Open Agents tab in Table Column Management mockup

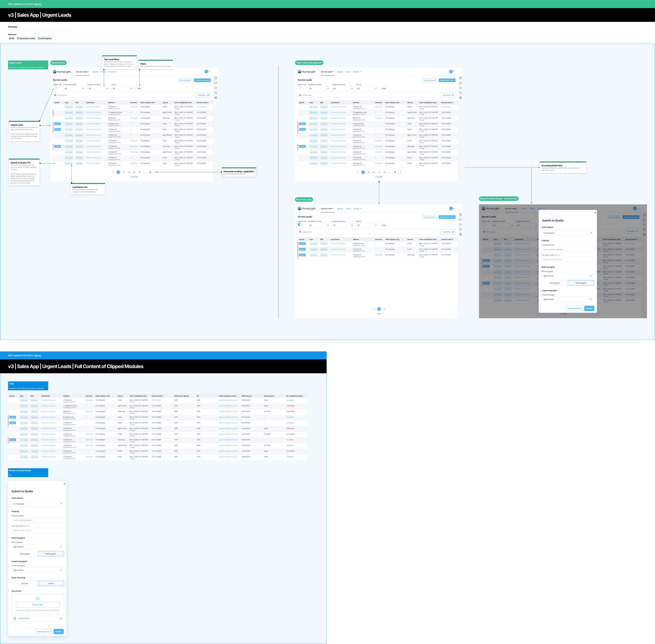[340, 72]
